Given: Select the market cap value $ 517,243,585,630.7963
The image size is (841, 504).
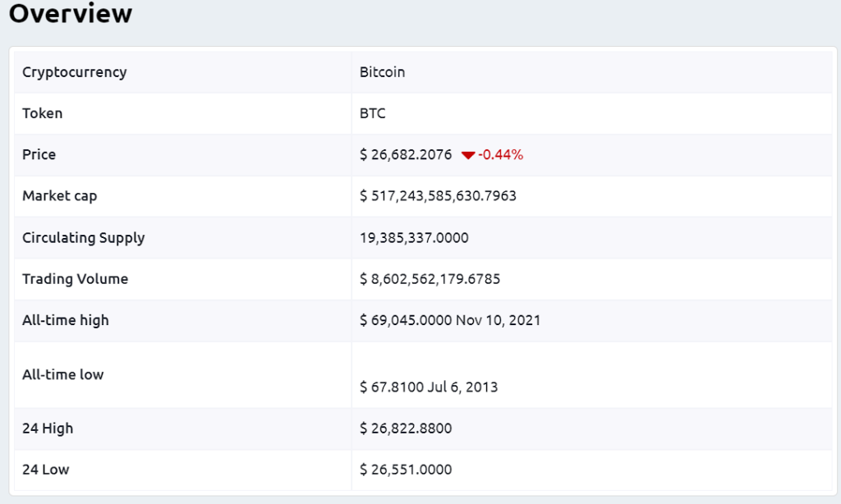Looking at the screenshot, I should pos(438,196).
